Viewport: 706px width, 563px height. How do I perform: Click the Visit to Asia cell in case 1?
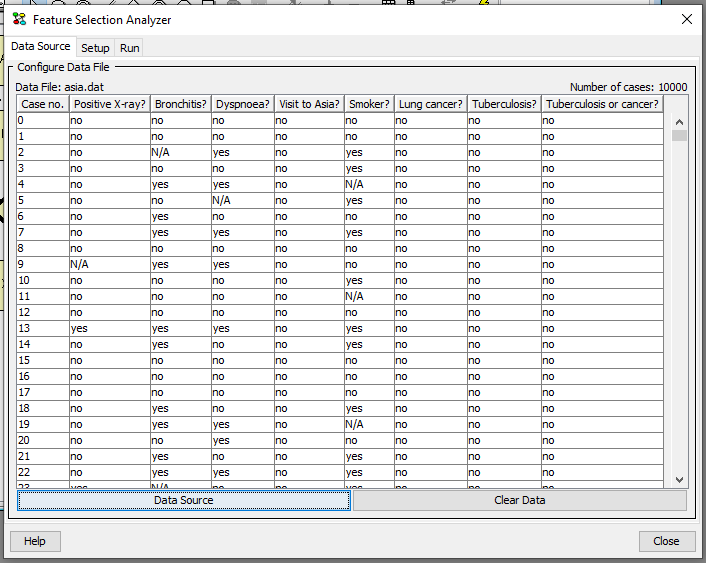309,136
